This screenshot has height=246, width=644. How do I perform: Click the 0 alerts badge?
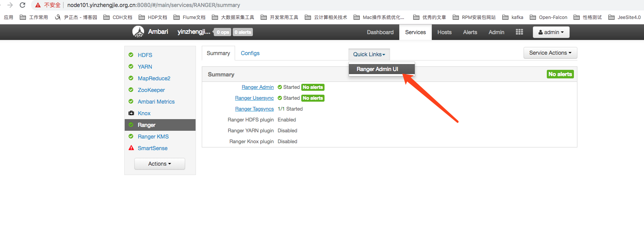(243, 32)
